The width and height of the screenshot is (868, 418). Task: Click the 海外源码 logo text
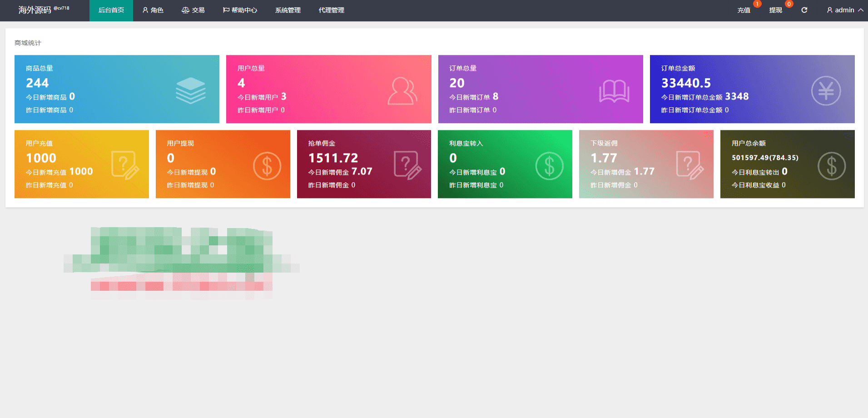point(35,10)
